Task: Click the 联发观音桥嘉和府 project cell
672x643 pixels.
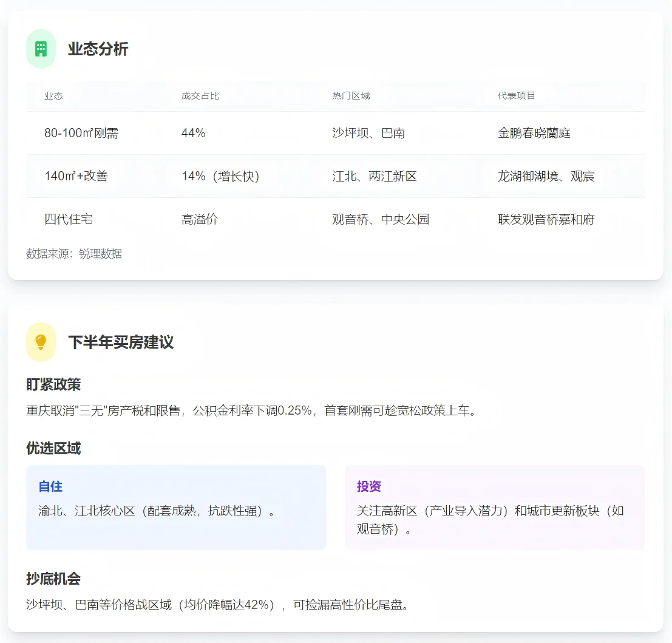Action: [546, 219]
